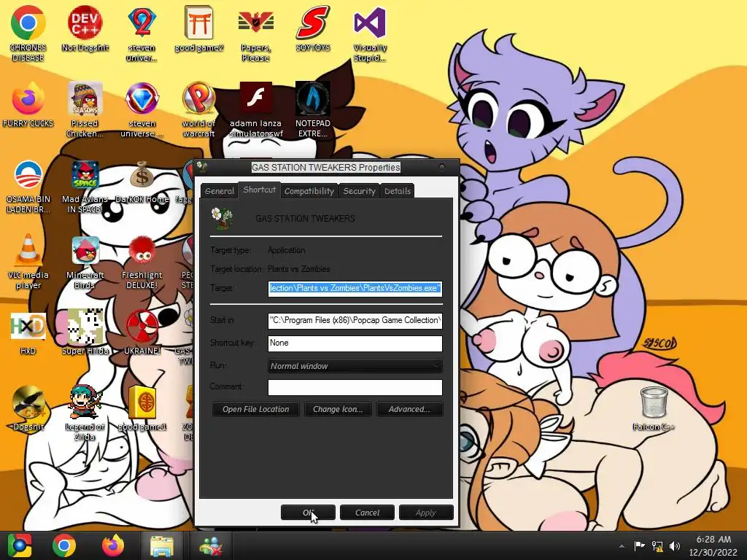Image resolution: width=747 pixels, height=560 pixels.
Task: Open File Explorer from the taskbar
Action: click(x=161, y=546)
